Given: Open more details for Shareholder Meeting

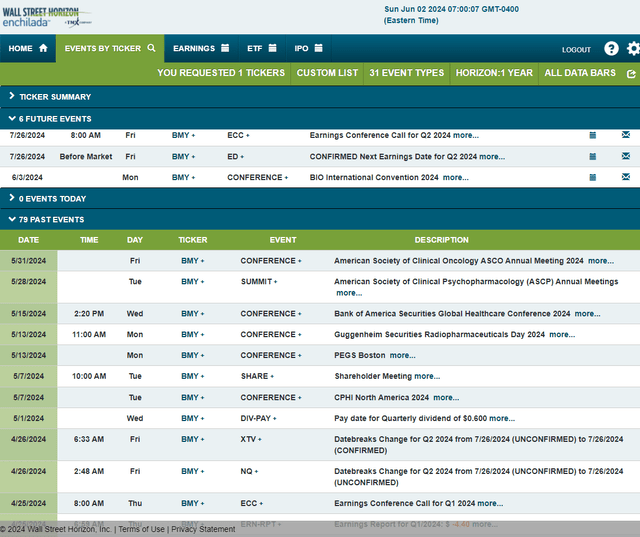Looking at the screenshot, I should pyautogui.click(x=427, y=376).
